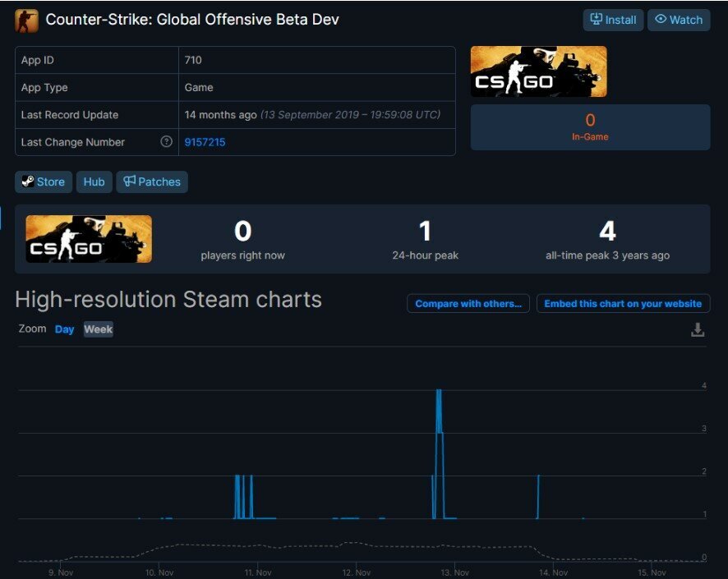Image resolution: width=728 pixels, height=579 pixels.
Task: Open changelist 9157215 link
Action: click(x=205, y=142)
